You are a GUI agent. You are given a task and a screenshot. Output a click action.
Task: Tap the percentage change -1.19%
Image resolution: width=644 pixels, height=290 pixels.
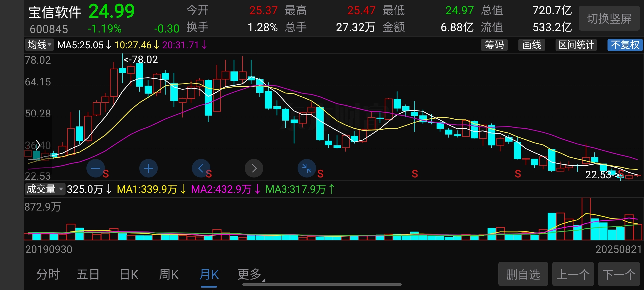(x=105, y=28)
